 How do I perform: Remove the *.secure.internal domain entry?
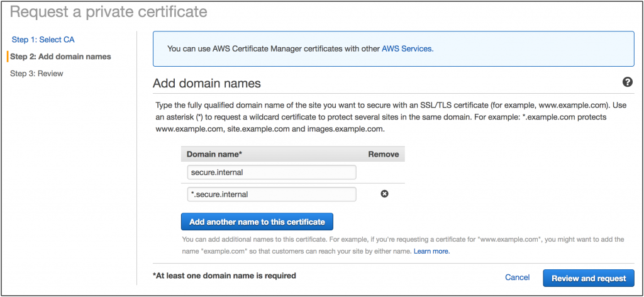click(384, 194)
